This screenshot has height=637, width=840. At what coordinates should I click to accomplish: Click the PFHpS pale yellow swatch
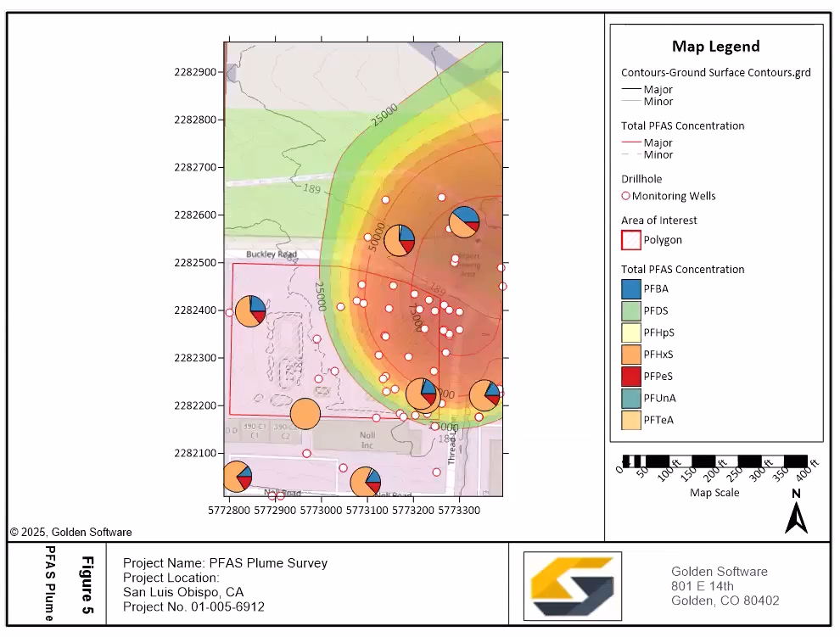tap(631, 333)
